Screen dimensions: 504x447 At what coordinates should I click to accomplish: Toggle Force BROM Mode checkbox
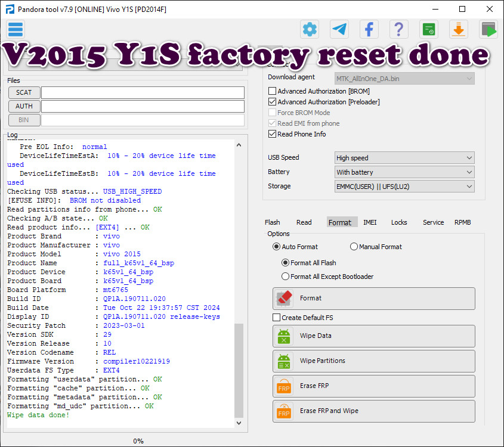pos(272,113)
